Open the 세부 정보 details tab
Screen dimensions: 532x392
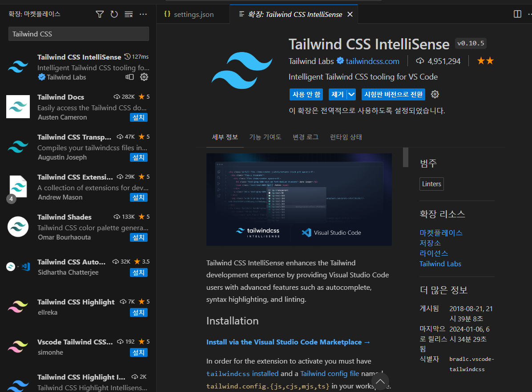coord(225,137)
